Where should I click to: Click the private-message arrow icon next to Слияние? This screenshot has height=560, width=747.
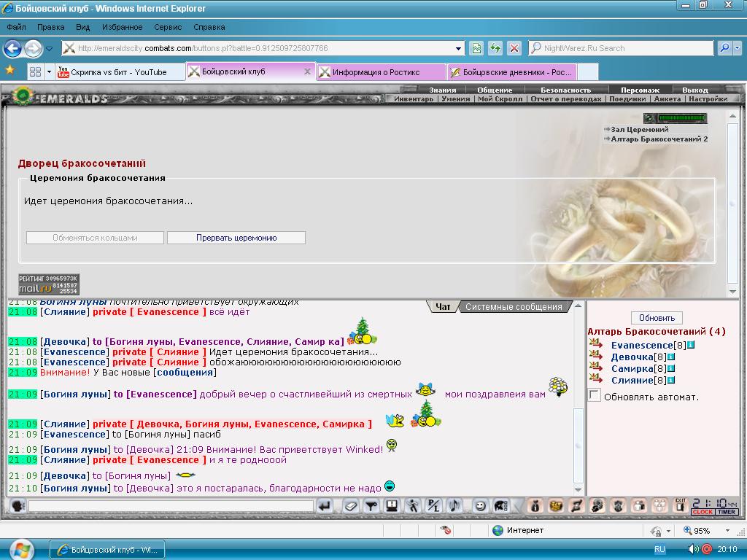click(595, 378)
